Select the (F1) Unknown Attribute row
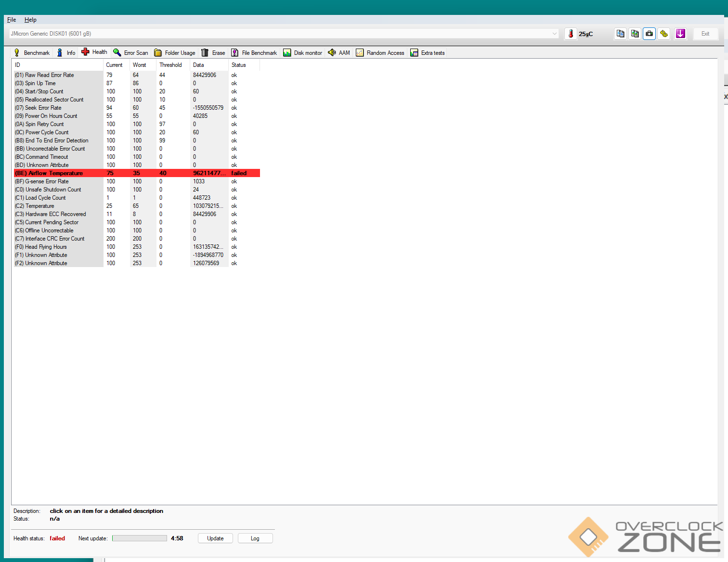The image size is (728, 562). (x=137, y=255)
